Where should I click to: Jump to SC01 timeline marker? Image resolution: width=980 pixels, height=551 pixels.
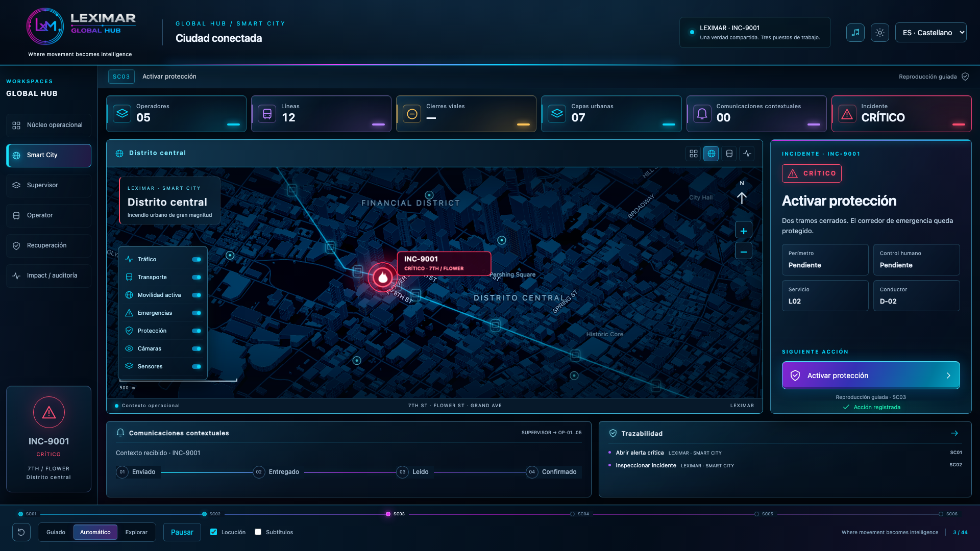point(20,514)
